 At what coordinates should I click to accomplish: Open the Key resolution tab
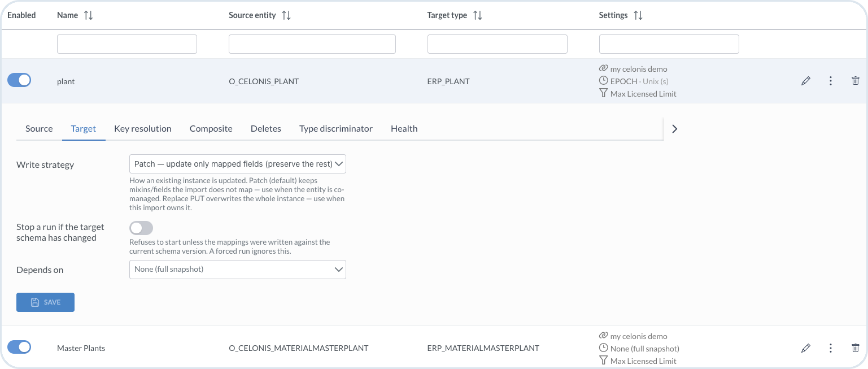[143, 129]
